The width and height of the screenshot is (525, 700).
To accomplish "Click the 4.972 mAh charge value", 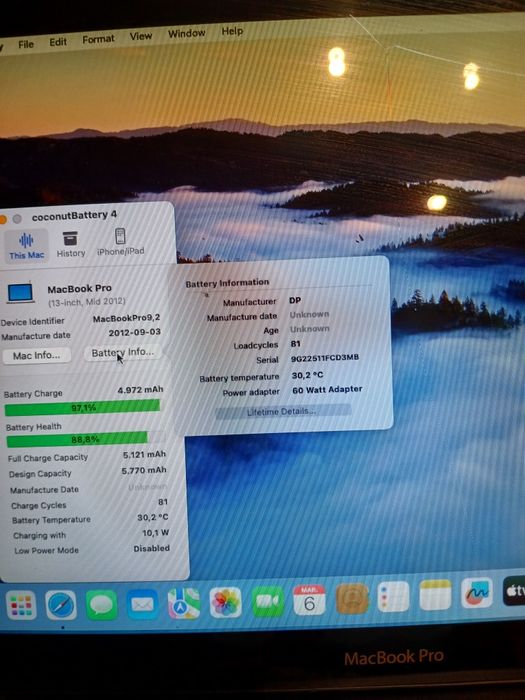I will point(140,390).
